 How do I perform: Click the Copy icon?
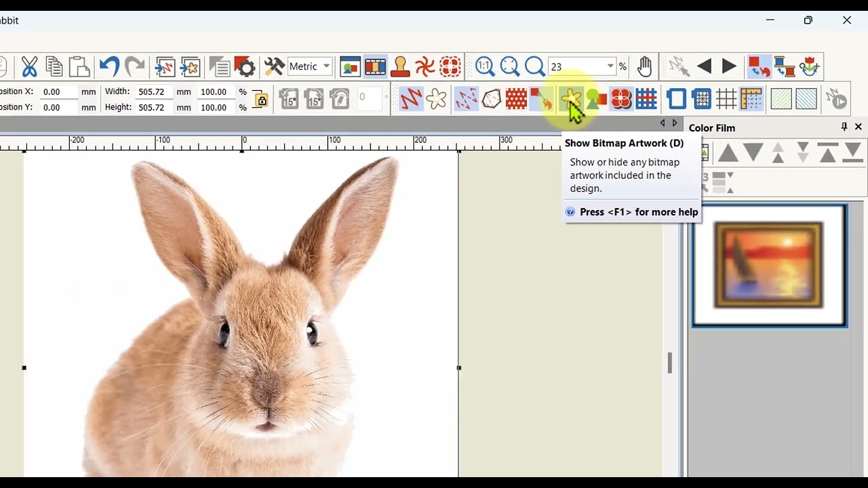click(x=54, y=66)
